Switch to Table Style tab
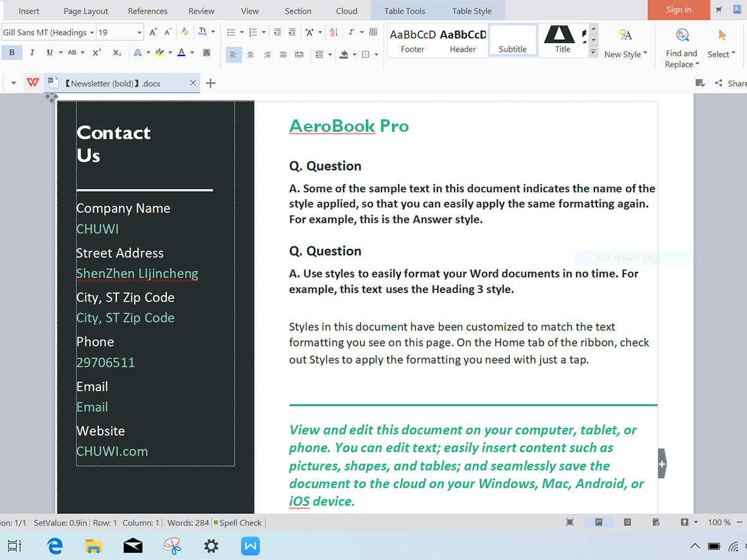 472,11
